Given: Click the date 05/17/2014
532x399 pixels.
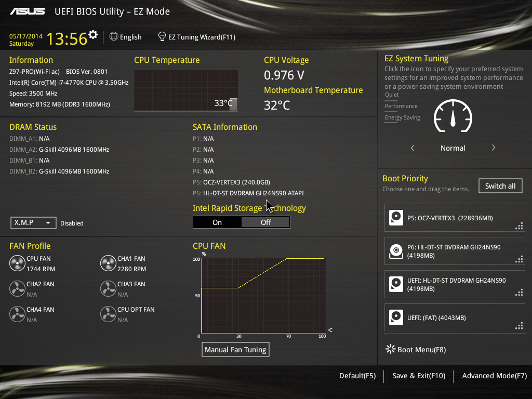Looking at the screenshot, I should tap(26, 36).
